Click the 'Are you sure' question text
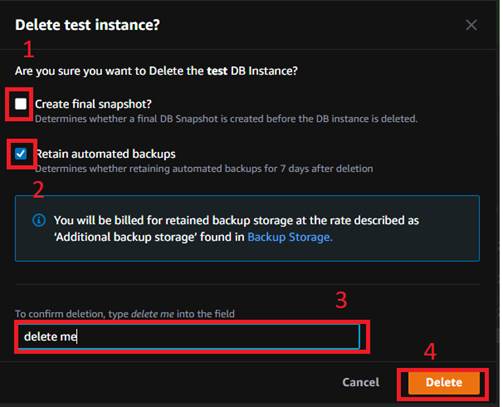This screenshot has height=407, width=503. [156, 71]
